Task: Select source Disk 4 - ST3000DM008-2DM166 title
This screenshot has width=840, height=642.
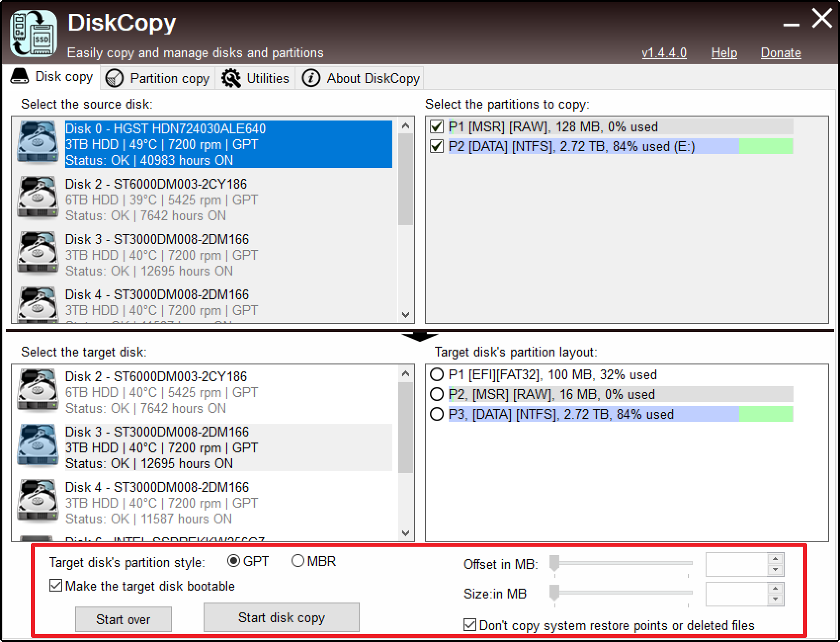Action: point(157,294)
